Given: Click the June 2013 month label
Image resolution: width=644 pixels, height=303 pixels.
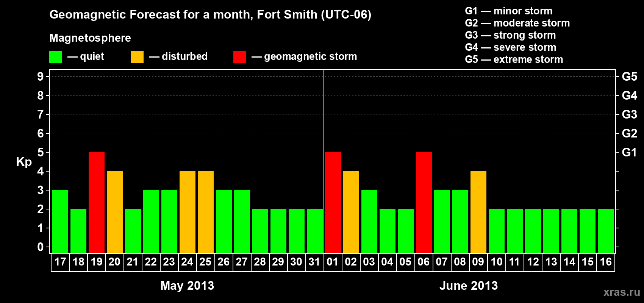Looking at the screenshot, I should 469,286.
